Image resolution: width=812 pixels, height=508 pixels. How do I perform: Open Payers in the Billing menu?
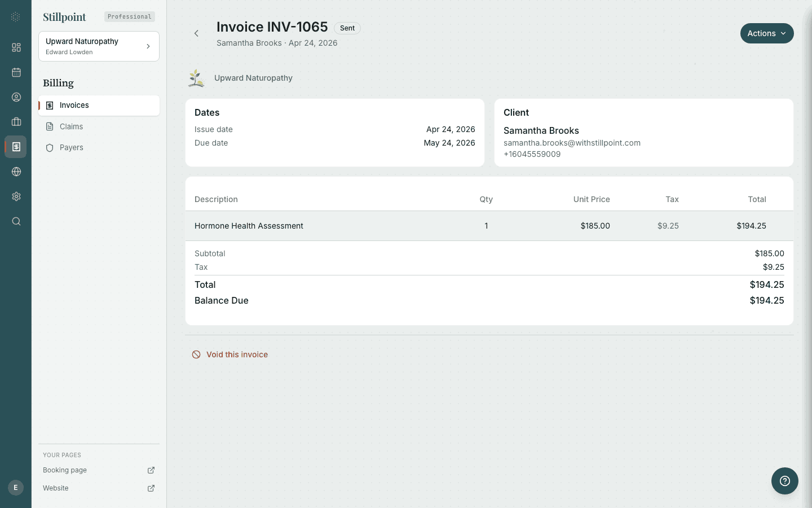click(x=99, y=147)
